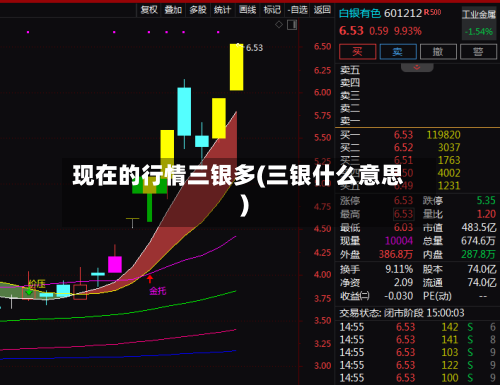The height and width of the screenshot is (385, 500).
Task: Click the 外盘 value 386.8万
Action: (396, 255)
